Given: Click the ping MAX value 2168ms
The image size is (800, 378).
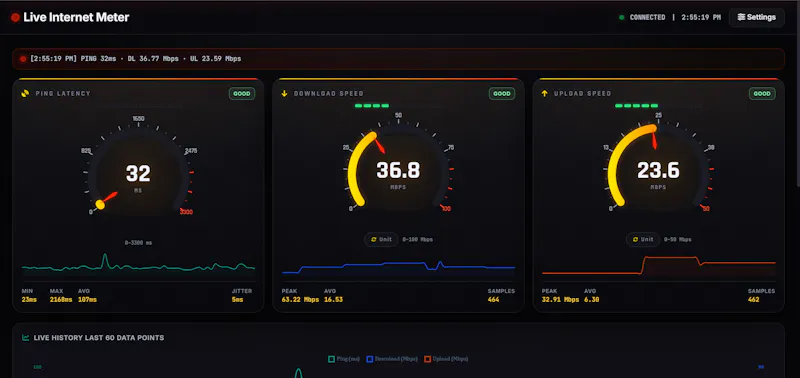Looking at the screenshot, I should (61, 300).
